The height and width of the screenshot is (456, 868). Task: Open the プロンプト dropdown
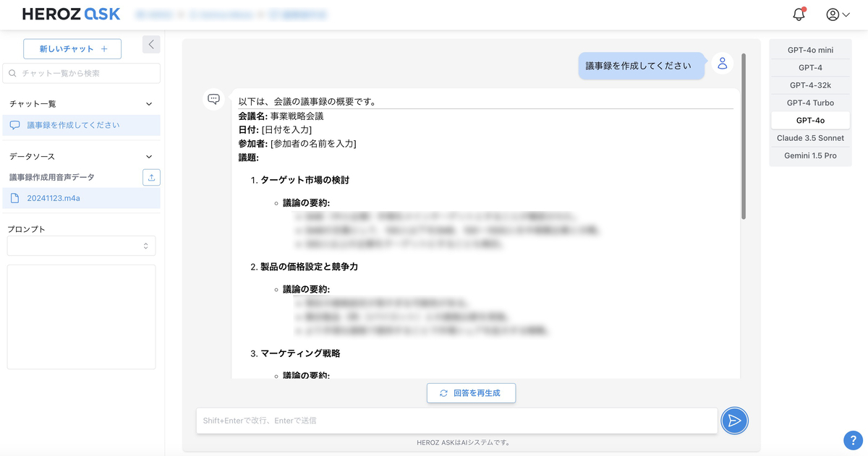pos(81,246)
